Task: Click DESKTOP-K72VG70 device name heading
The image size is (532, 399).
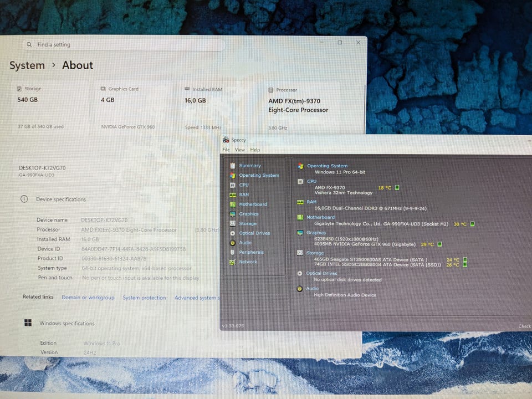Action: pyautogui.click(x=43, y=167)
